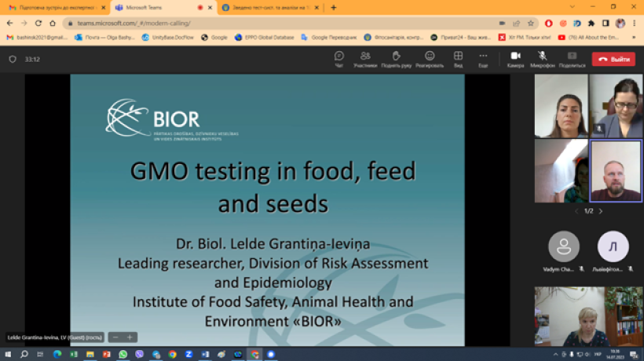
Task: Open the Chrome profile avatar
Action: tap(620, 24)
